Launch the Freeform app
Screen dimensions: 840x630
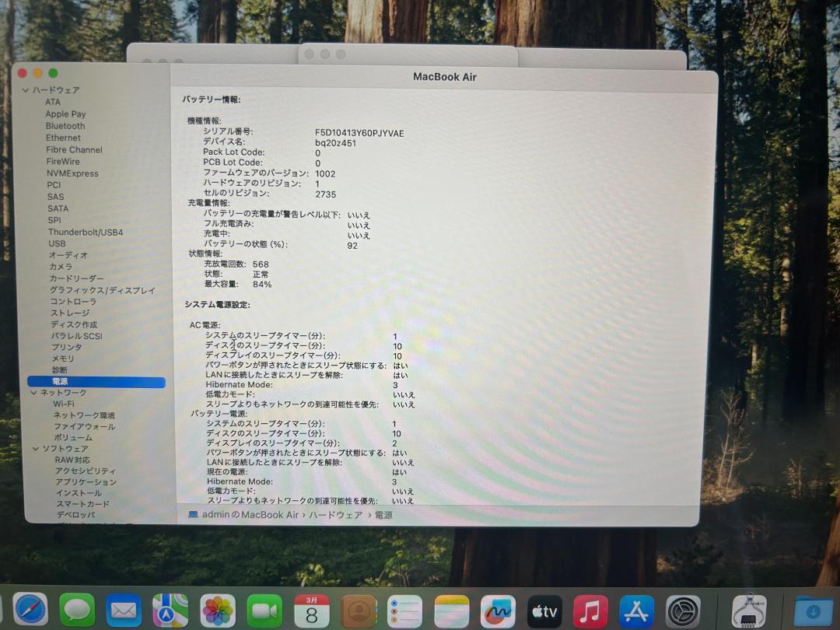(x=499, y=611)
